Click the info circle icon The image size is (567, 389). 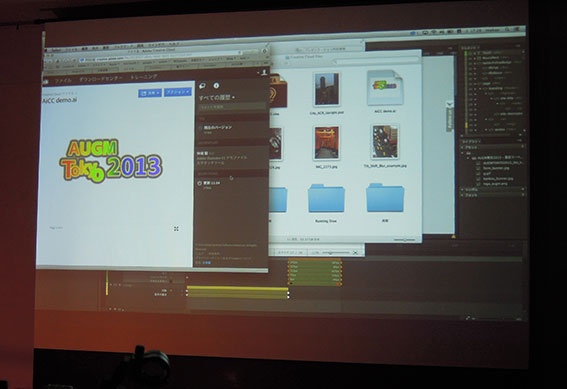click(216, 85)
